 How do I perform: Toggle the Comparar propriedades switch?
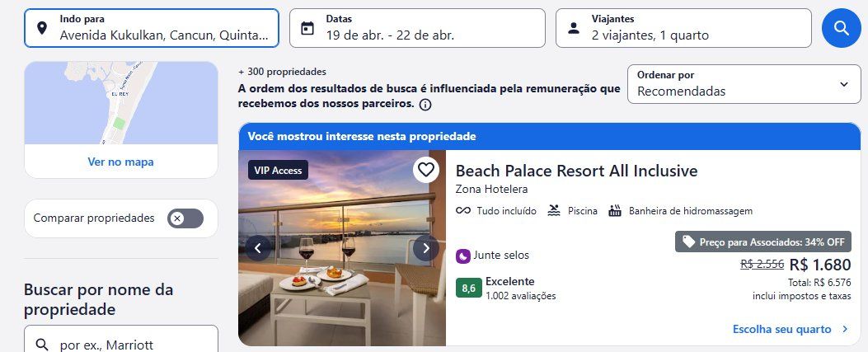point(185,218)
